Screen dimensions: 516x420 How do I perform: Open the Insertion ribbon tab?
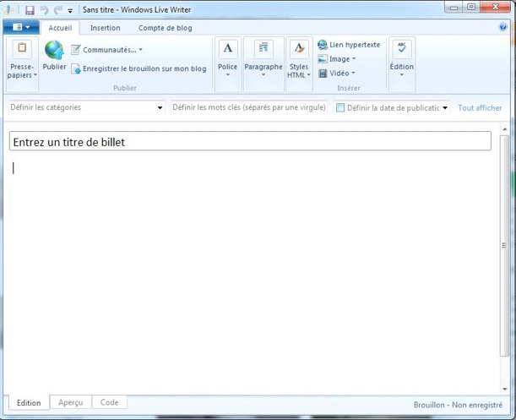[x=106, y=28]
